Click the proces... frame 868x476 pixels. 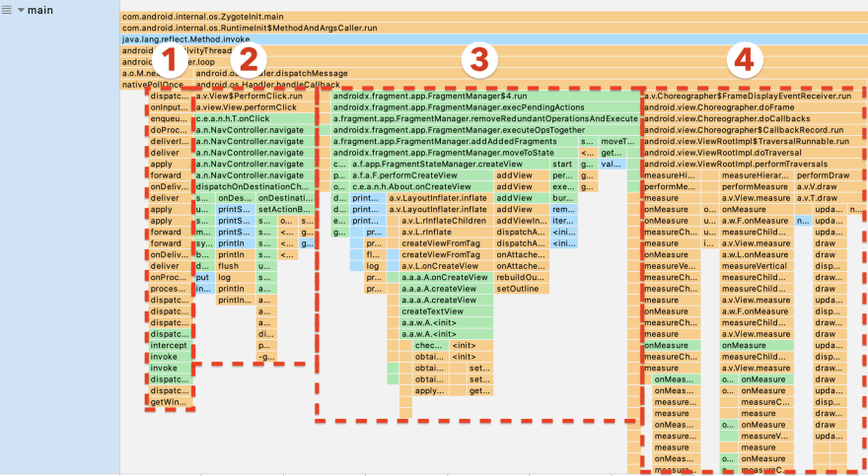[x=171, y=289]
